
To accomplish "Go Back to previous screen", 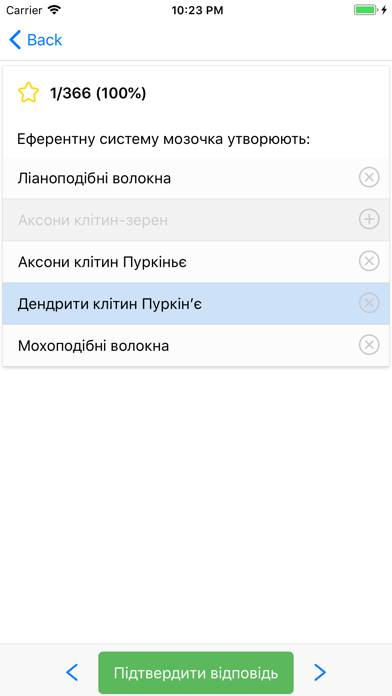I will [36, 40].
